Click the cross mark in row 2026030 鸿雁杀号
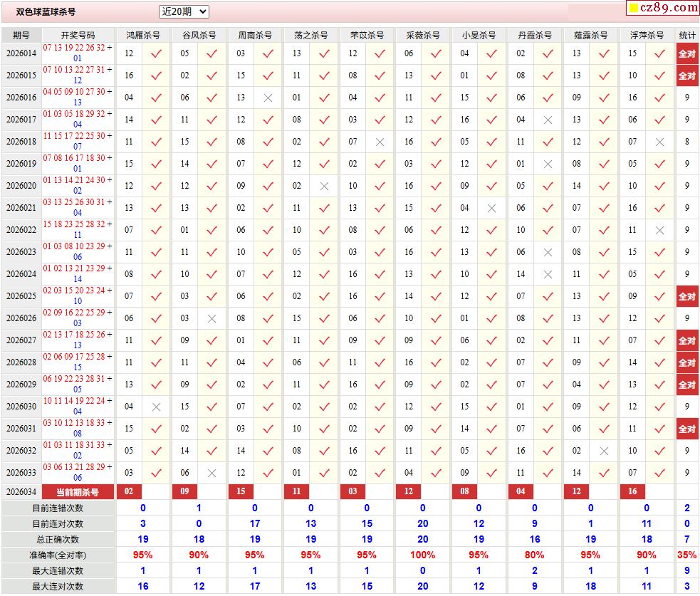This screenshot has height=596, width=700. tap(156, 407)
